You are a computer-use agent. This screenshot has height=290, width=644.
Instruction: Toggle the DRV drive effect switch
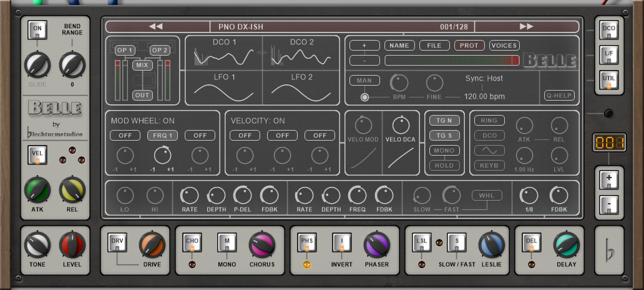pos(117,243)
